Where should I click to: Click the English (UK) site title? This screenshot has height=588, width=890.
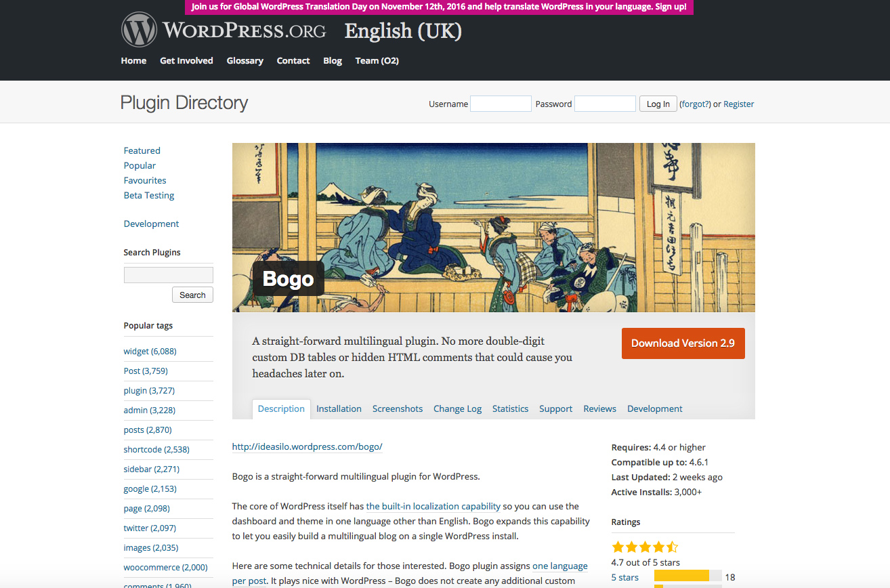403,31
